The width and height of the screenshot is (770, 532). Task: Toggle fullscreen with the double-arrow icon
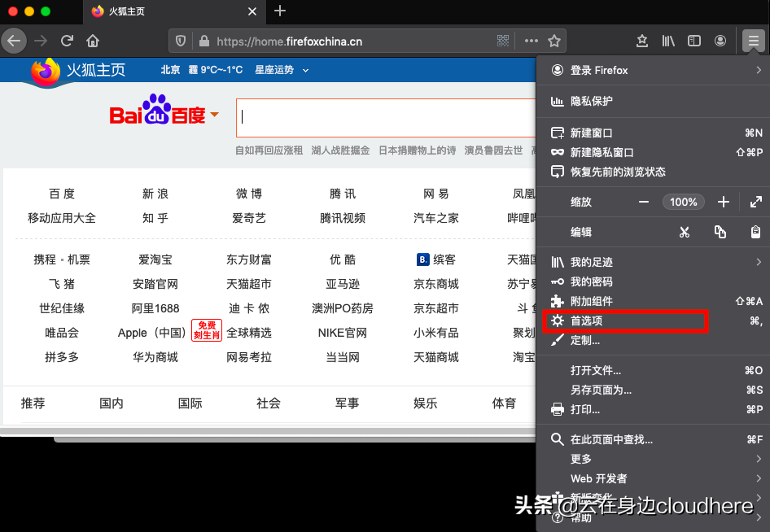(x=755, y=202)
